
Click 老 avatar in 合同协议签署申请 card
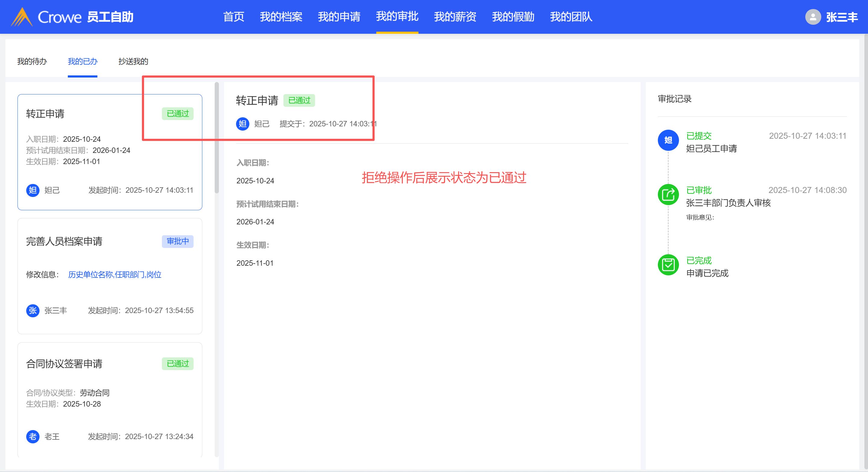[x=33, y=437]
